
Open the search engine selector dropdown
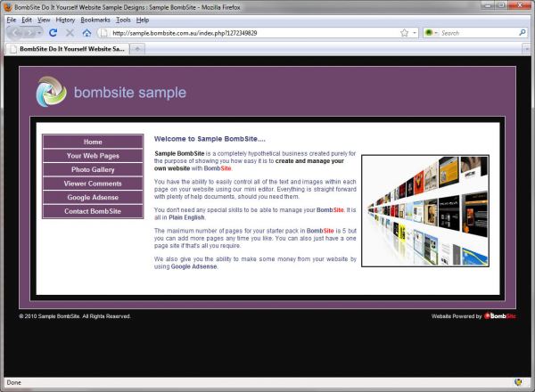436,33
